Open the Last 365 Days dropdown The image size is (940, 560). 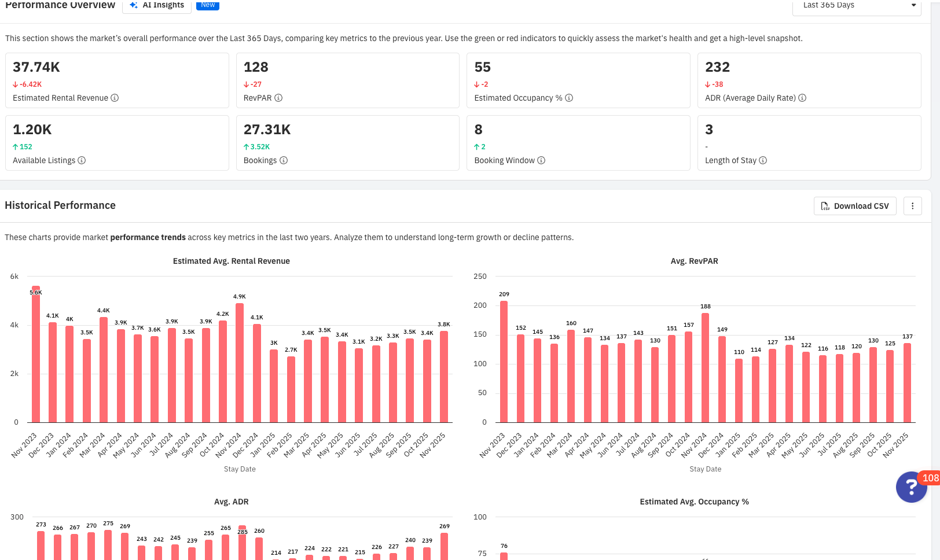[857, 5]
